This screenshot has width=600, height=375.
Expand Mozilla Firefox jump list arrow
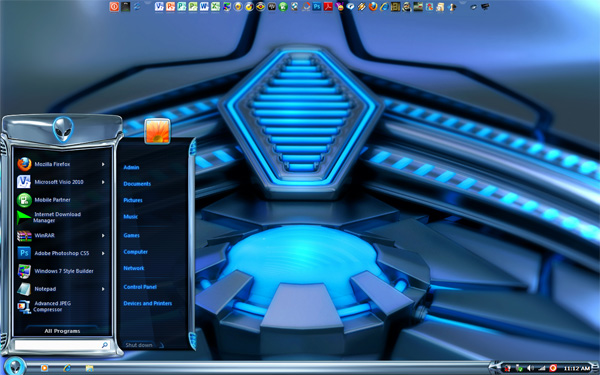tap(103, 164)
